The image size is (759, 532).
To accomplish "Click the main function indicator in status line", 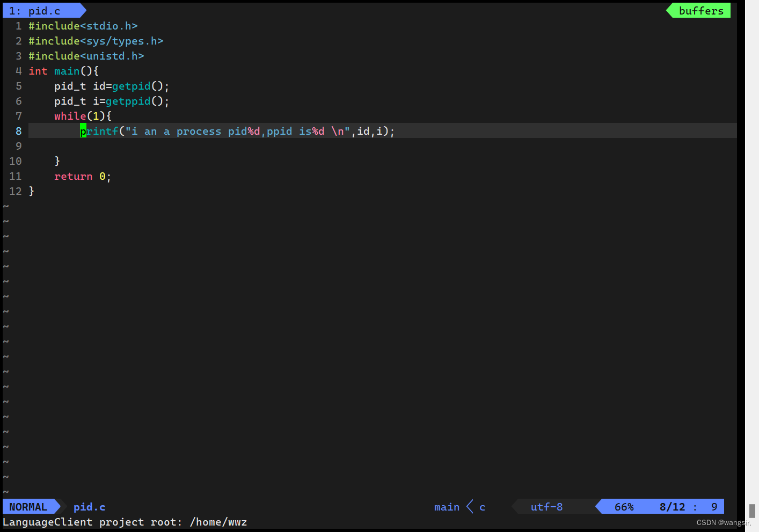I will click(x=447, y=507).
